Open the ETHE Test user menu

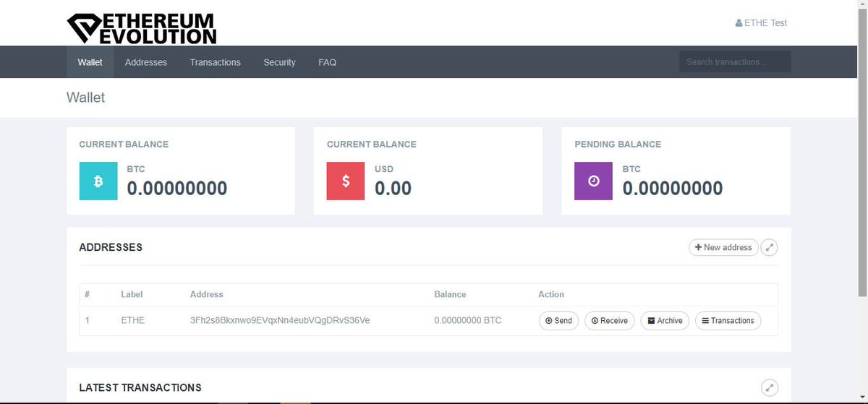pyautogui.click(x=761, y=23)
